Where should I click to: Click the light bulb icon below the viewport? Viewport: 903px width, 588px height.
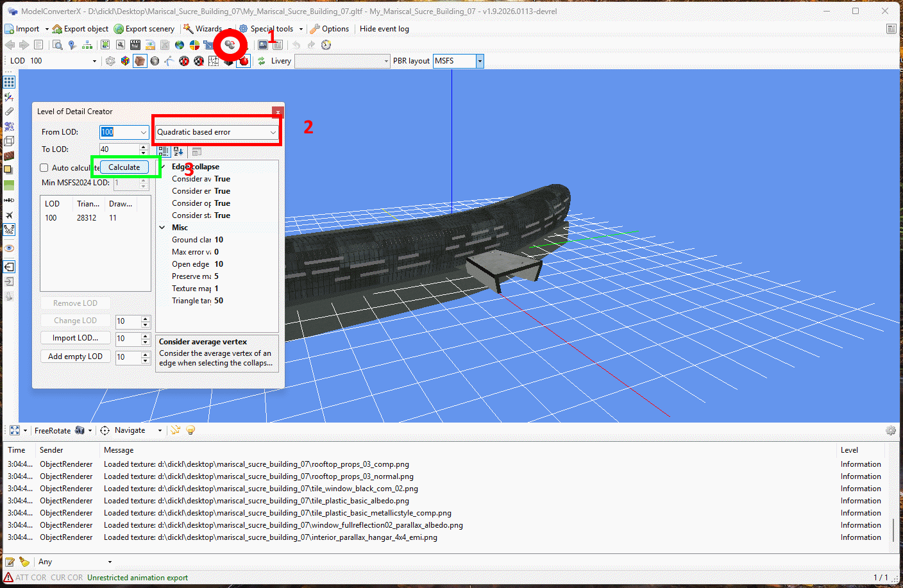[x=190, y=430]
